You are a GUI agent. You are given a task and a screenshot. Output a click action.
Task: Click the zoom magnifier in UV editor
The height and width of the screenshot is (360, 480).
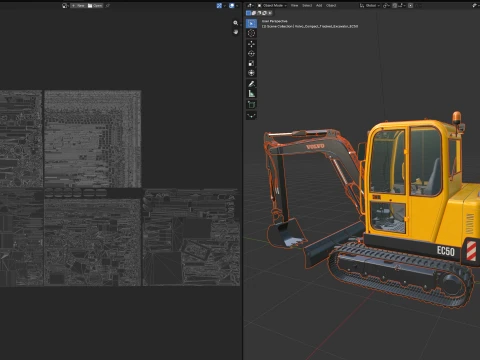coord(236,23)
